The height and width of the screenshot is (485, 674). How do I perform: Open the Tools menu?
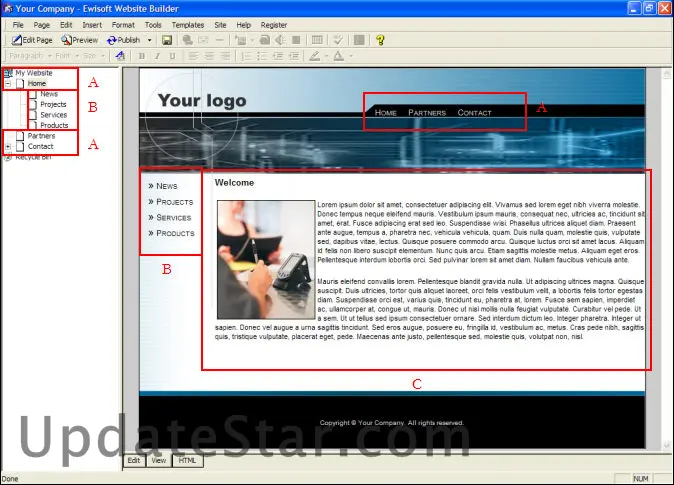click(153, 25)
